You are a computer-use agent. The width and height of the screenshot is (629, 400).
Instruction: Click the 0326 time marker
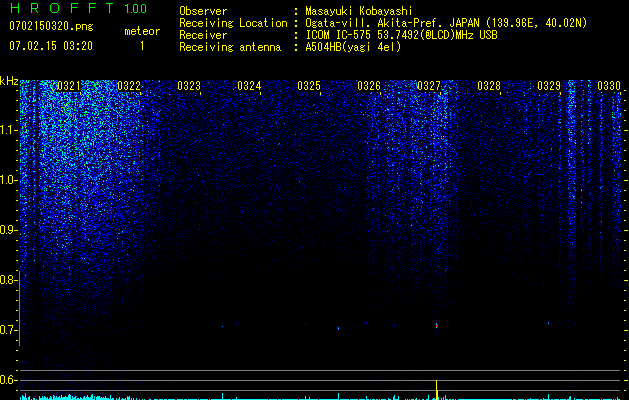pos(369,85)
